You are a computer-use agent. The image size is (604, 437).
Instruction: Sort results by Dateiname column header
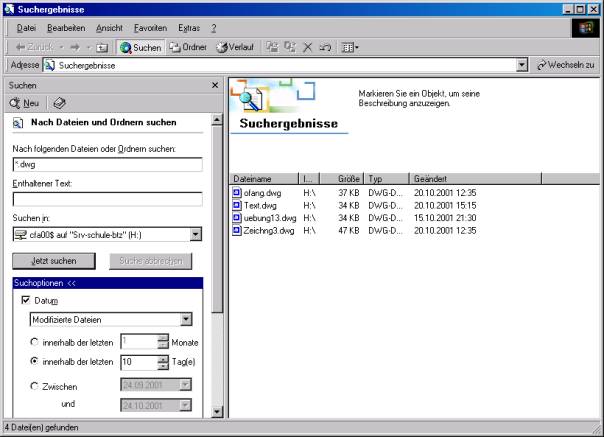(x=265, y=179)
